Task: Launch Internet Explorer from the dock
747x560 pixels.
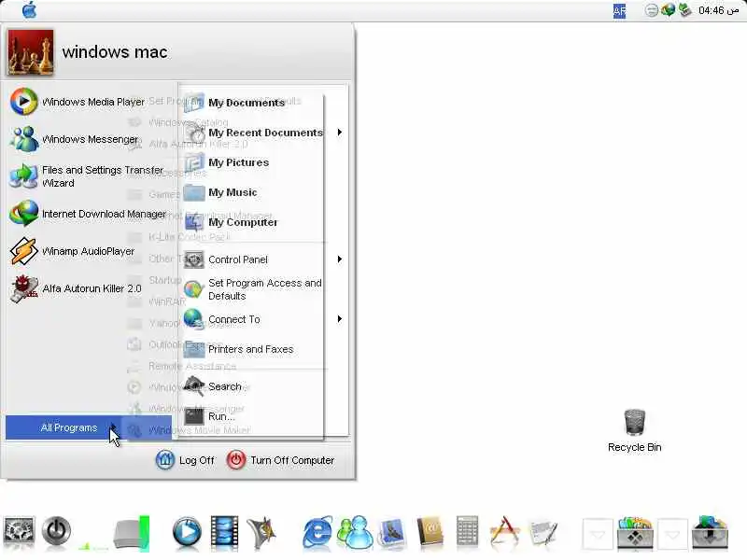Action: 317,531
